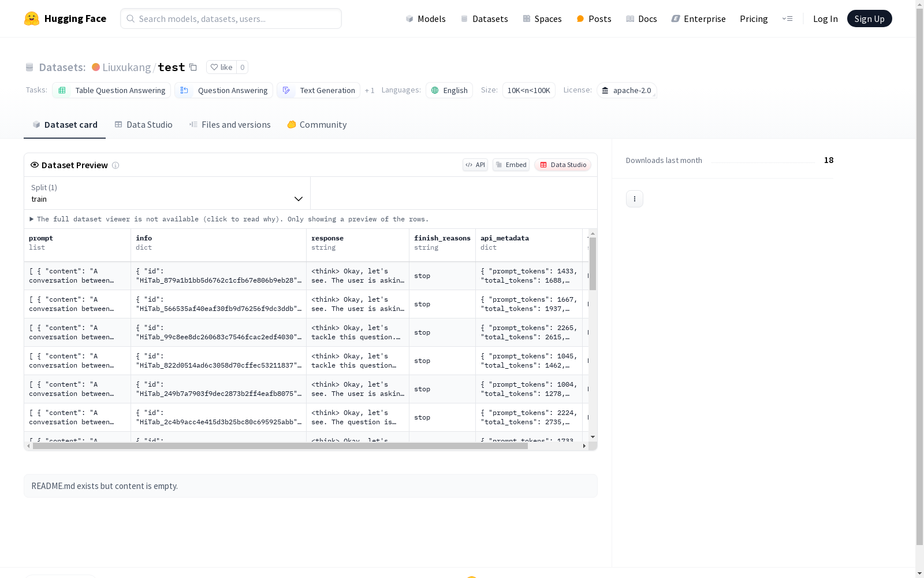Click the apache-2.0 license icon
Image resolution: width=924 pixels, height=578 pixels.
tap(605, 90)
